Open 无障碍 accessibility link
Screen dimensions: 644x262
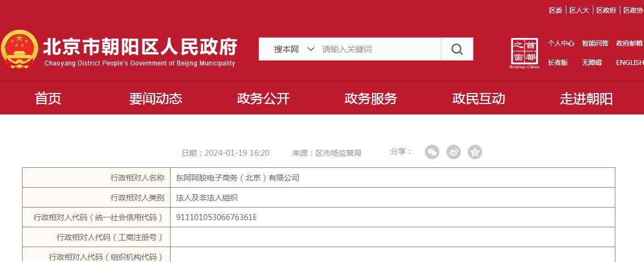592,62
